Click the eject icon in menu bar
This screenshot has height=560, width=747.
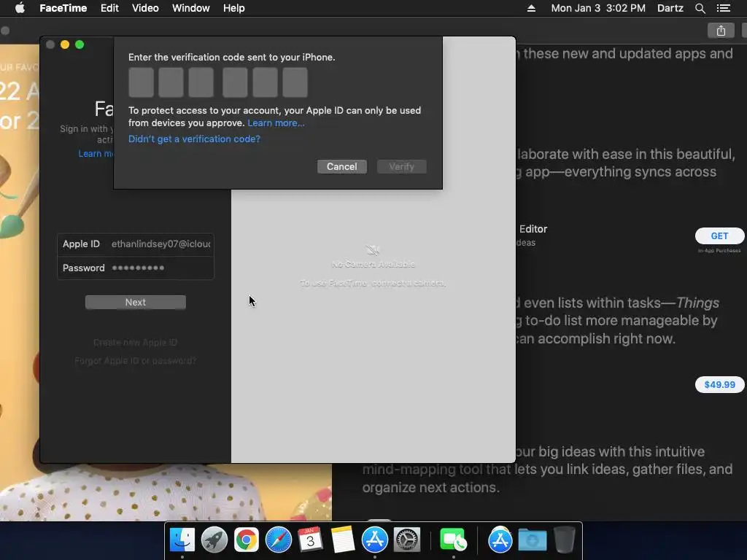click(531, 8)
